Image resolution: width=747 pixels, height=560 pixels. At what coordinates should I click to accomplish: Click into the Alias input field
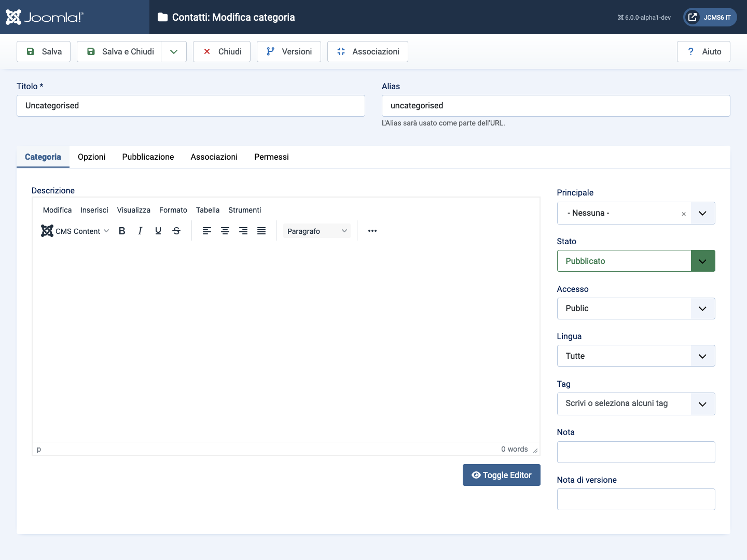(x=556, y=106)
